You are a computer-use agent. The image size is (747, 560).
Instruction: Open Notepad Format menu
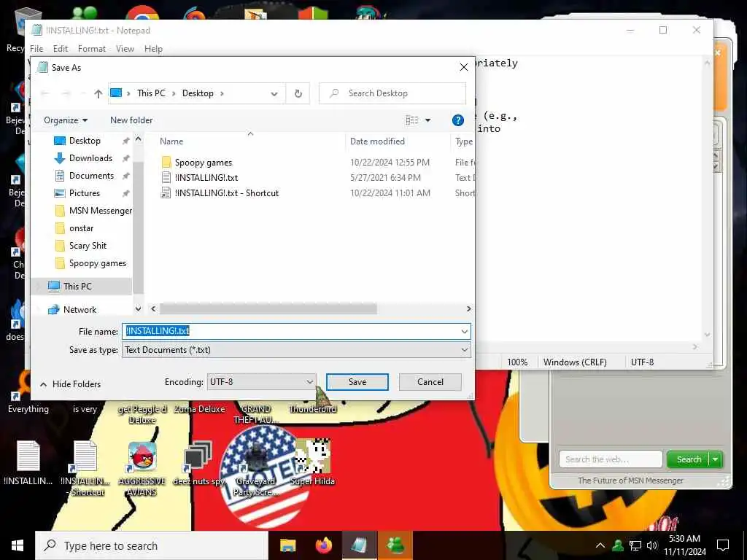tap(91, 49)
